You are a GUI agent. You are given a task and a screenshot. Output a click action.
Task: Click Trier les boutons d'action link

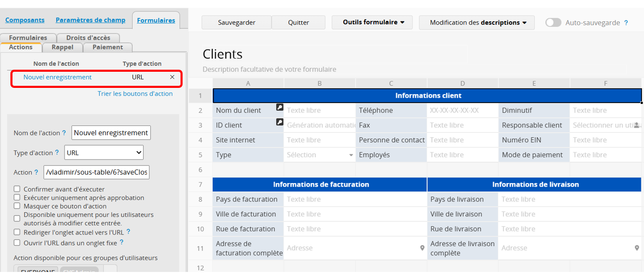pyautogui.click(x=135, y=94)
